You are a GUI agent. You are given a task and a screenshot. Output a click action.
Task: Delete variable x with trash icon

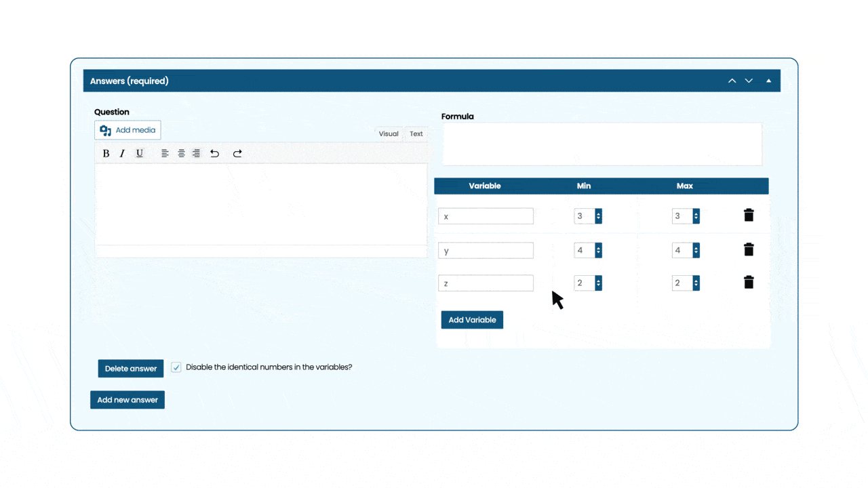coord(749,215)
